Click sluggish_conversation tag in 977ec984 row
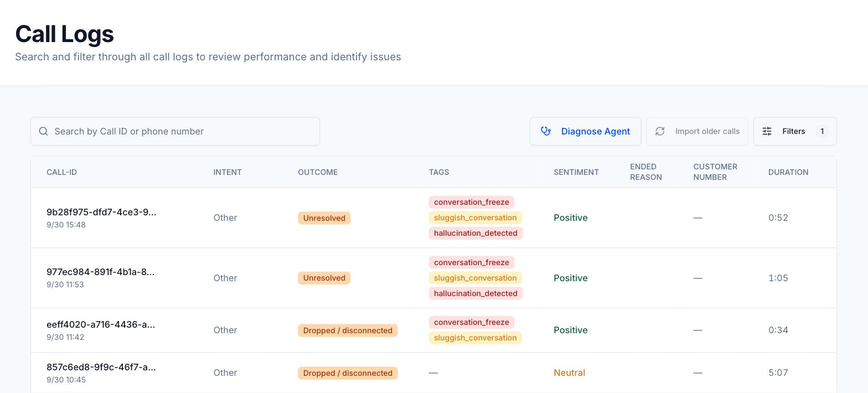 (x=476, y=278)
